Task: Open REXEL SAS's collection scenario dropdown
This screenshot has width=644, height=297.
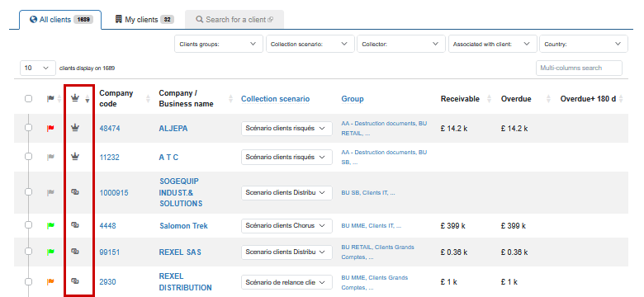Action: pos(286,252)
